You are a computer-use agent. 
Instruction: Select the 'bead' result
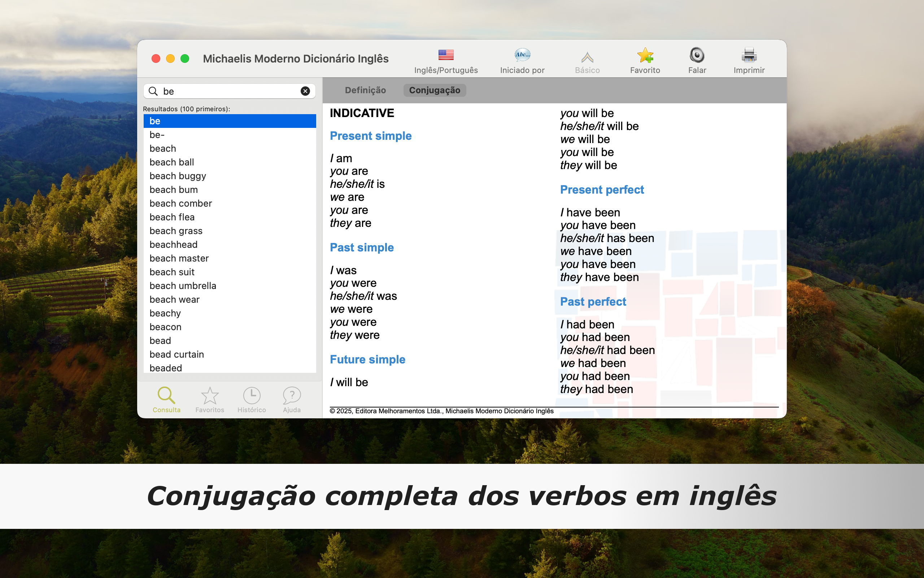click(230, 341)
